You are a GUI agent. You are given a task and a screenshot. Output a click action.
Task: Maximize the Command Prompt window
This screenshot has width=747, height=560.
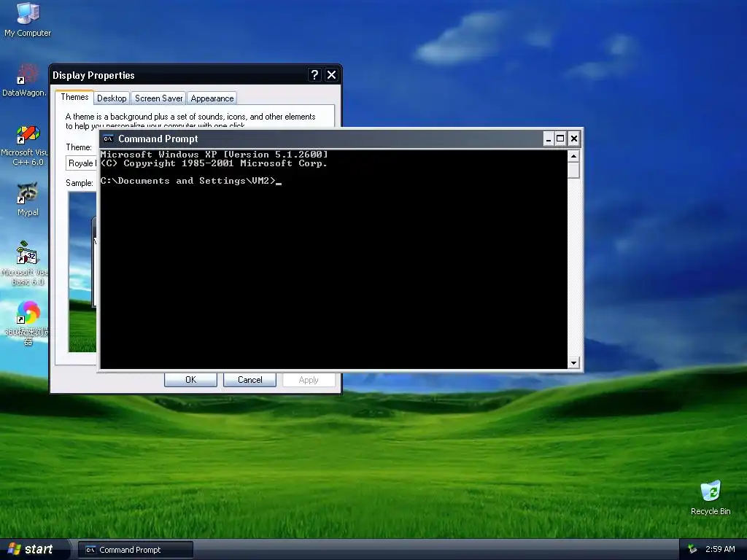pos(561,139)
